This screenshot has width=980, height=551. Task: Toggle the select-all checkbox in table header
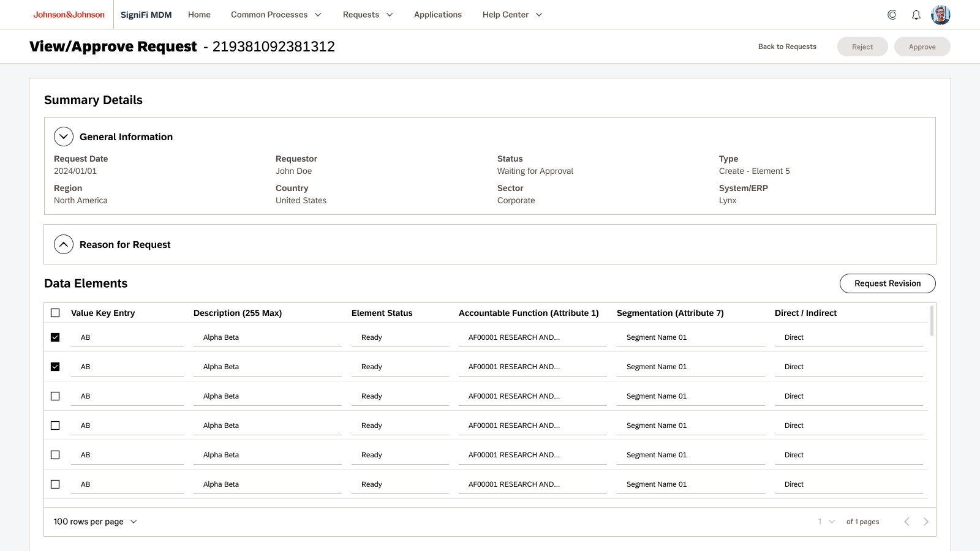[x=55, y=313]
